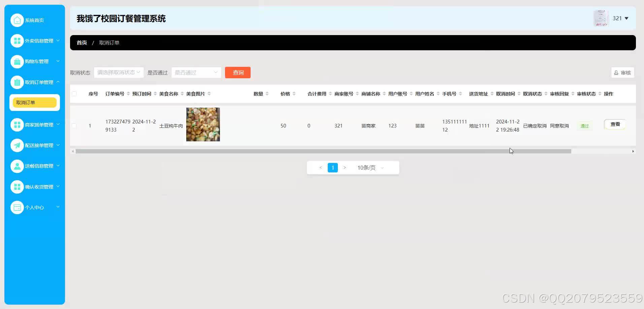Screen dimensions: 644x309
Task: Open the 10条/页 page size dropdown
Action: (369, 168)
